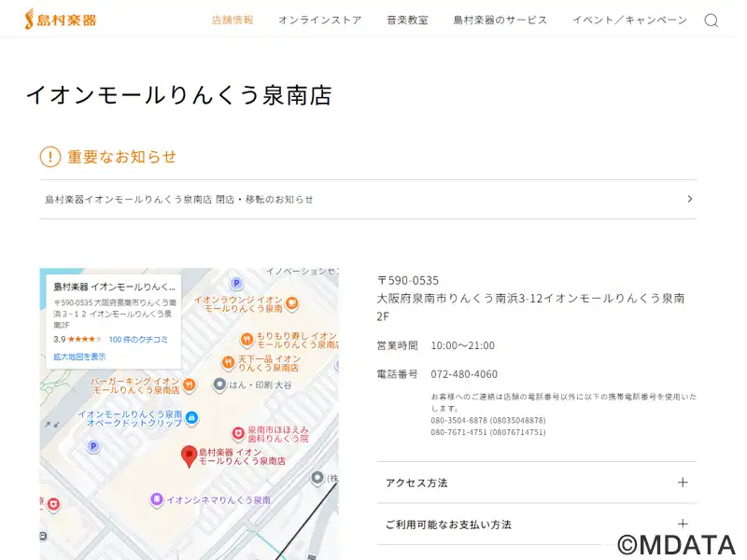Open the 100 件のクチコミ reviews link
Image resolution: width=747 pixels, height=560 pixels.
click(x=138, y=339)
